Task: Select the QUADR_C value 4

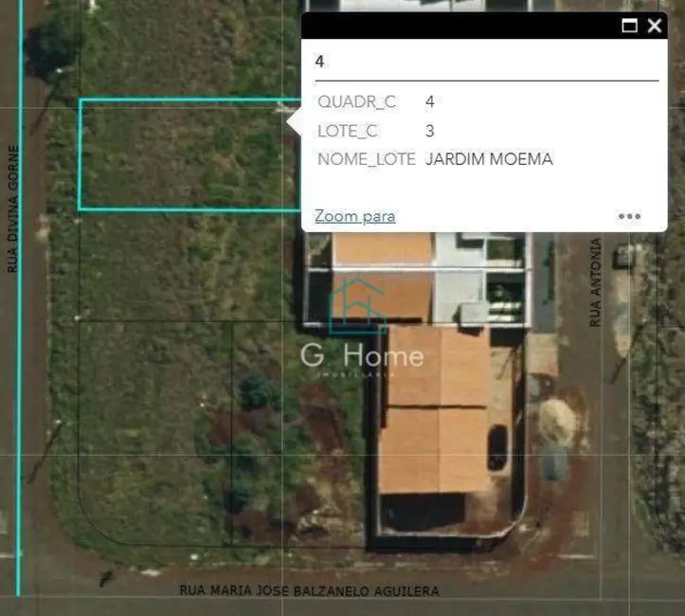Action: tap(430, 101)
